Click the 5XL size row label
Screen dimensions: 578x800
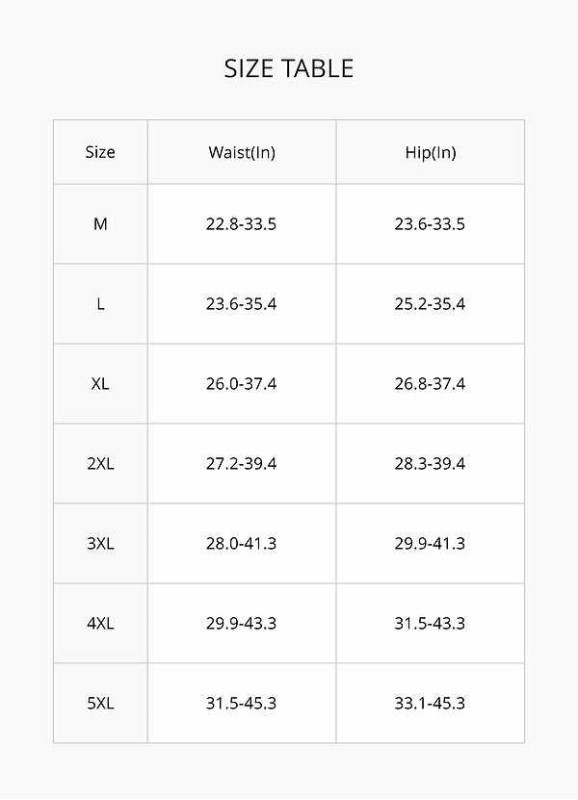[x=100, y=703]
